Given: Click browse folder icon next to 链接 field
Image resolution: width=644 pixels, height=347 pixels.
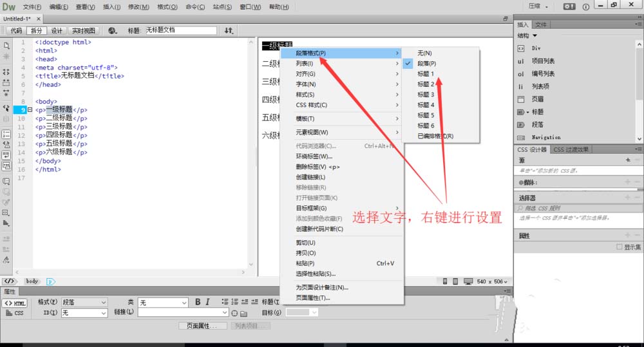Looking at the screenshot, I should point(243,314).
